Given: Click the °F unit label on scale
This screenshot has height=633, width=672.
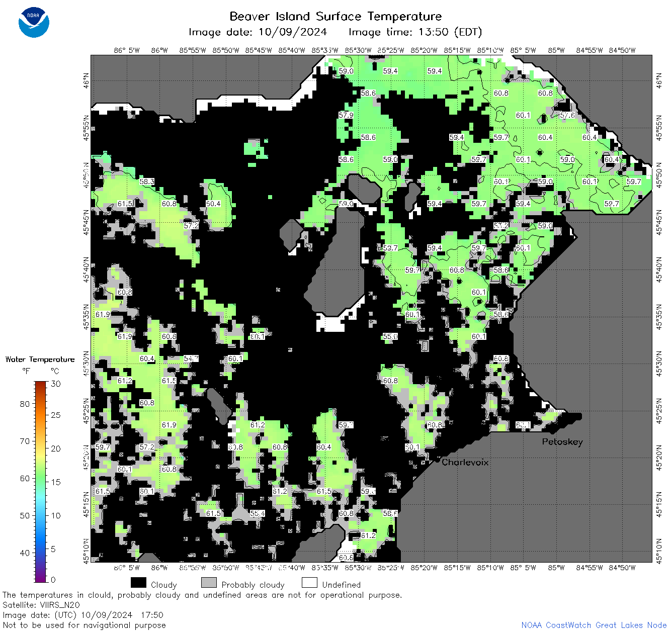Looking at the screenshot, I should [x=26, y=371].
